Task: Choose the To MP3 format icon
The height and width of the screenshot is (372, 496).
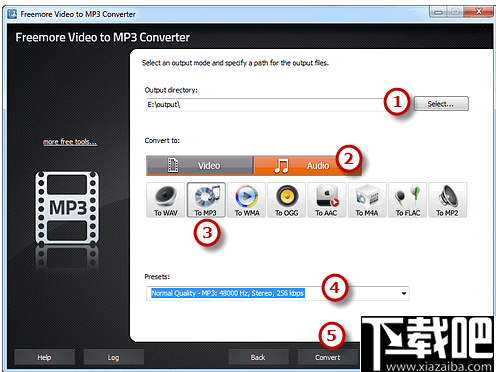Action: [206, 200]
